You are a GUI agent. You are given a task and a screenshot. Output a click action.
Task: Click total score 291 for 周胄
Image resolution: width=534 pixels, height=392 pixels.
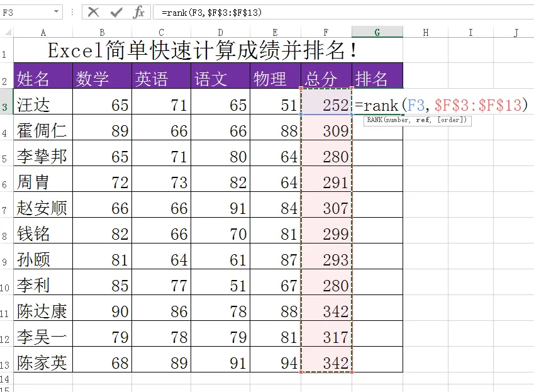326,179
